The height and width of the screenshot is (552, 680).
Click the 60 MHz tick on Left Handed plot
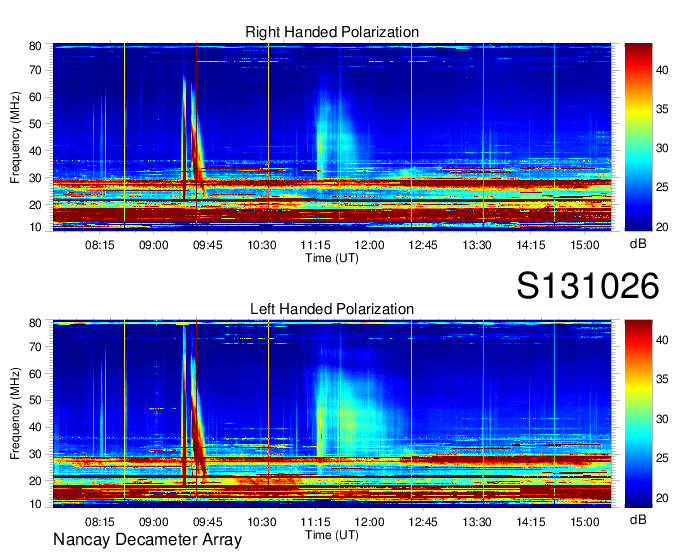pyautogui.click(x=35, y=374)
